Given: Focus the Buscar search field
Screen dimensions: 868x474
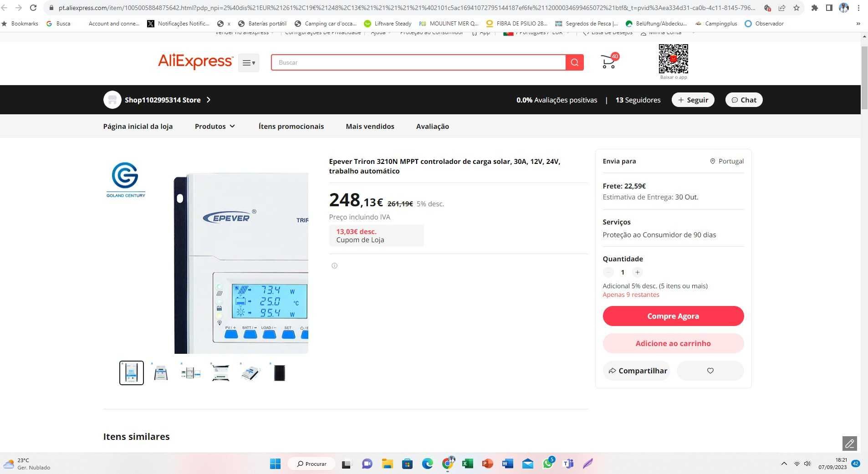Looking at the screenshot, I should [x=418, y=62].
